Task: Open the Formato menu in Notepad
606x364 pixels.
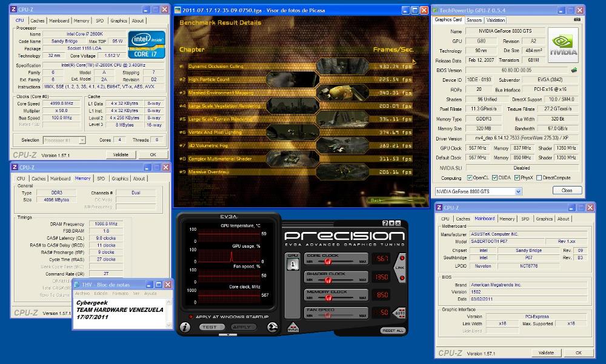Action: (x=120, y=293)
